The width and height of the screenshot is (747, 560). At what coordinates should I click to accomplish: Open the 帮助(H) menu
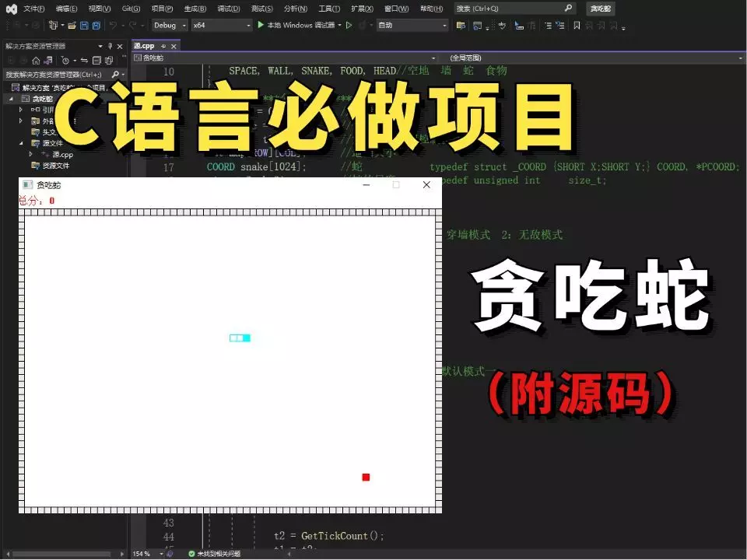coord(432,9)
